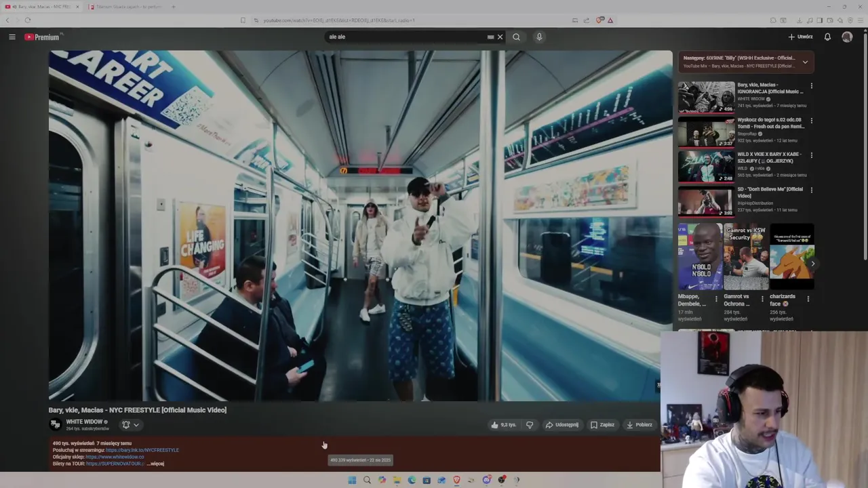Open WHITE WIDOW channel name link
The image size is (868, 488).
(84, 422)
